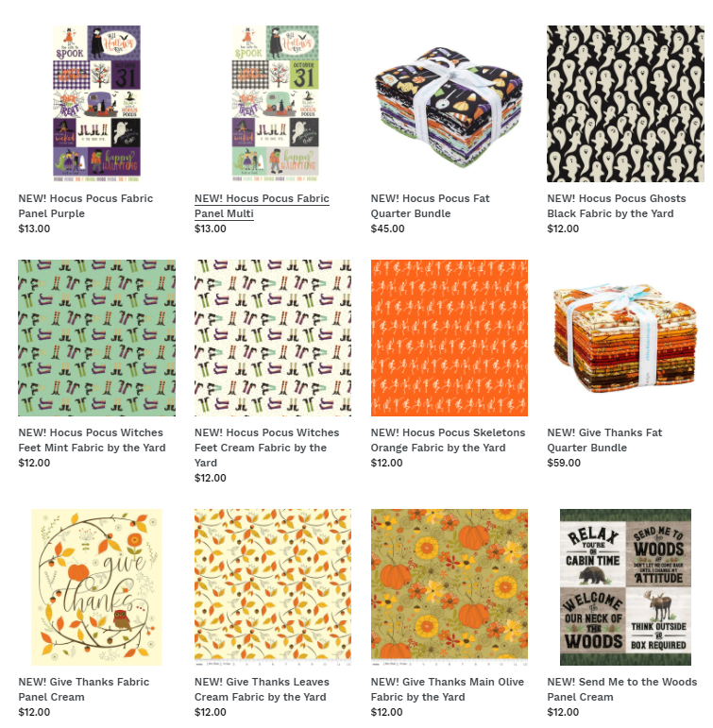Viewport: 713px width, 728px height.
Task: Open the Skeletons Orange fabric image
Action: tap(450, 338)
